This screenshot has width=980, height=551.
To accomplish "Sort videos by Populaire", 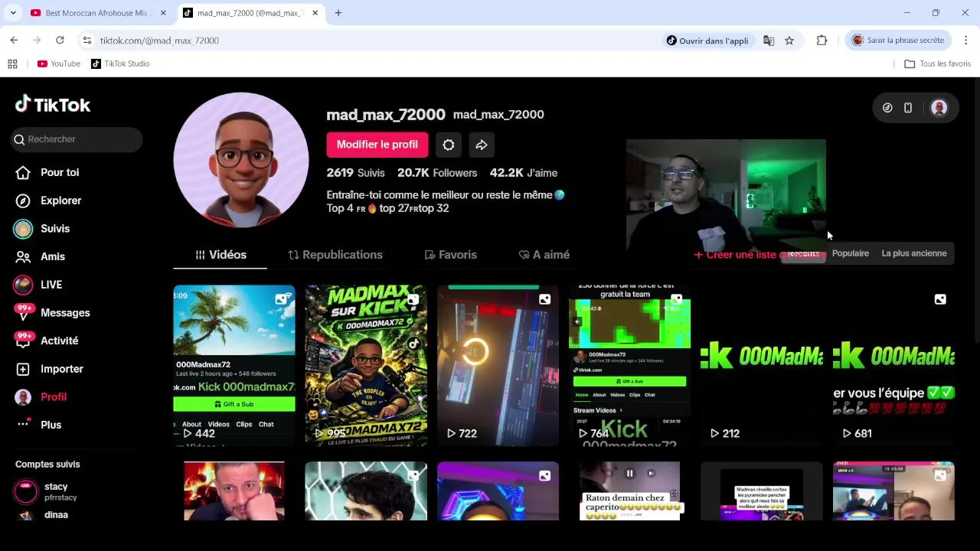I will click(x=850, y=253).
